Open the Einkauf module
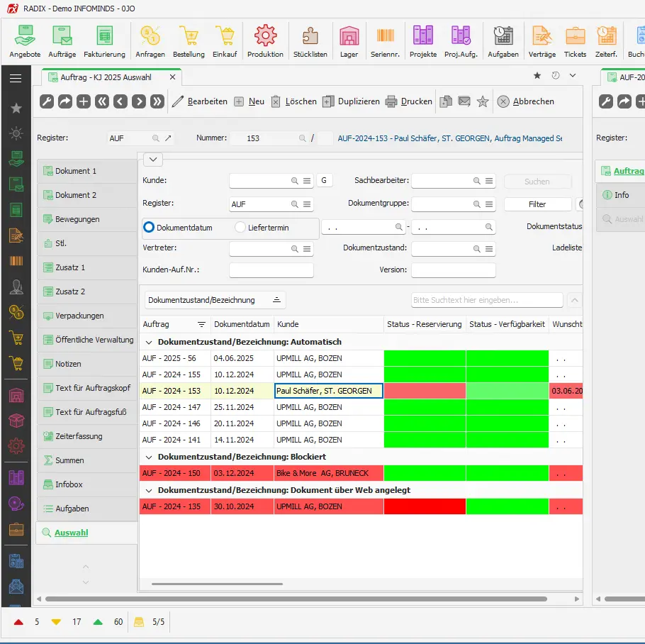 (x=225, y=41)
